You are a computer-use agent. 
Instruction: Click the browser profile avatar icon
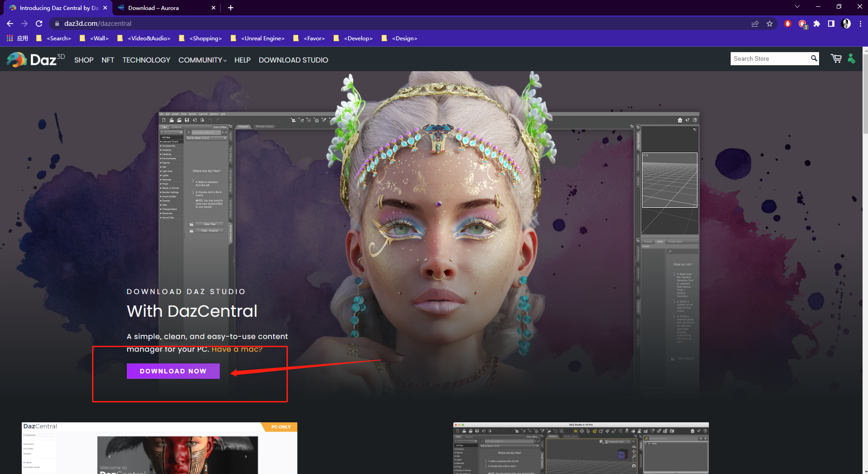pos(846,24)
